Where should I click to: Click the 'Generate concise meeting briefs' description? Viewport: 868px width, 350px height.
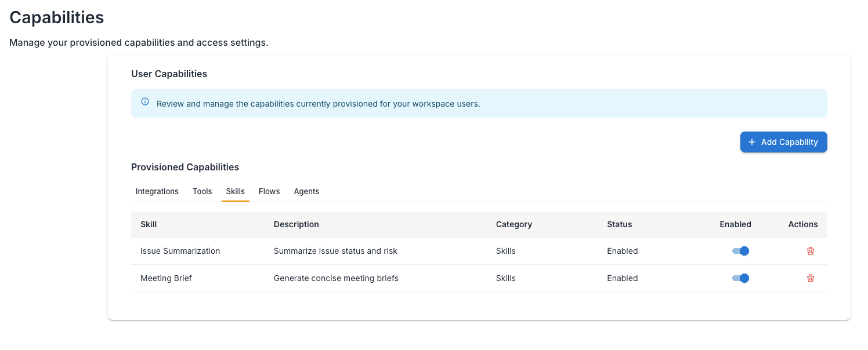tap(336, 278)
